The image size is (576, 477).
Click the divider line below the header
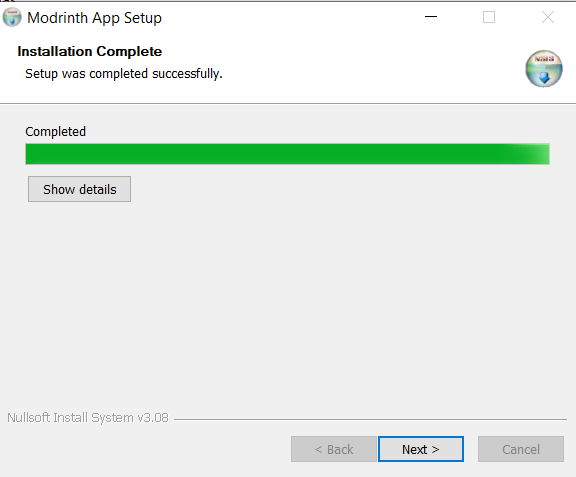288,104
